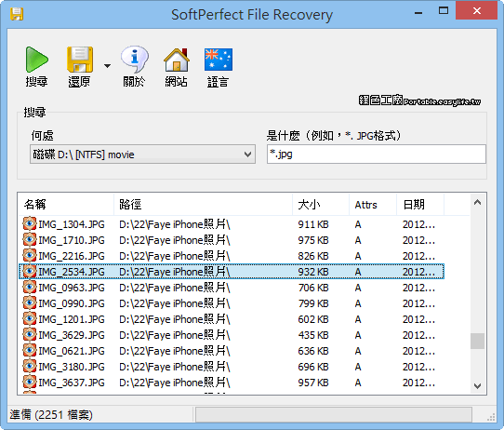Click status text 準備 (2251 檔案)
The image size is (504, 430).
[51, 414]
